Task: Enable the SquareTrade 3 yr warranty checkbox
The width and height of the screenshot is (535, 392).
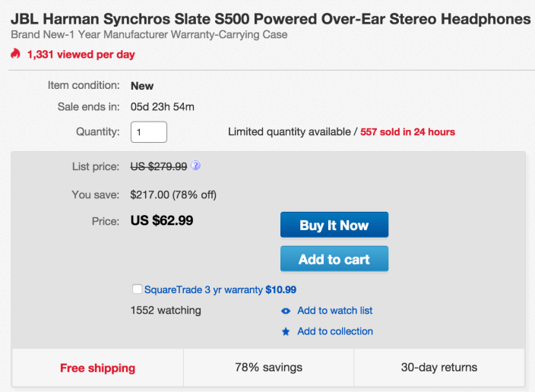Action: 137,289
